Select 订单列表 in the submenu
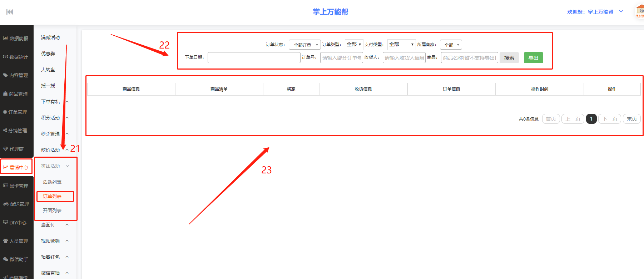Screen dimensions: 644x279 (x=53, y=196)
